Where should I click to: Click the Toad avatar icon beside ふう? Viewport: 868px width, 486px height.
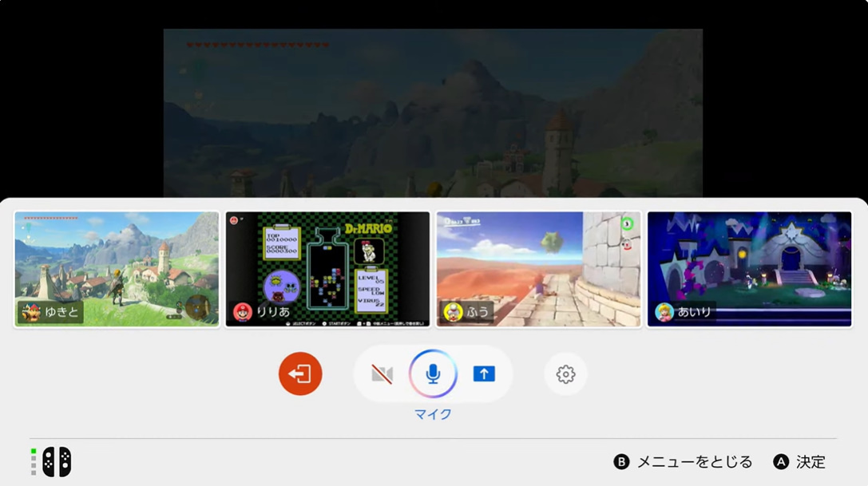(453, 312)
